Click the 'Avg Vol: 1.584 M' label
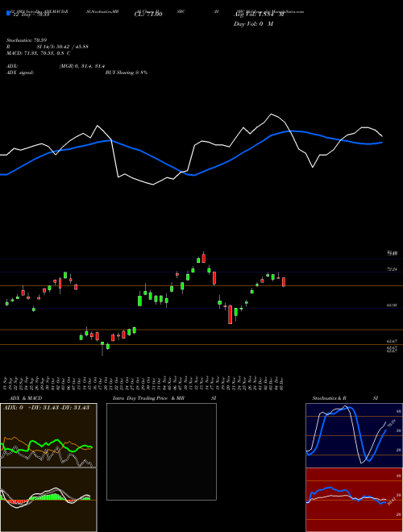This screenshot has height=532, width=403. [x=259, y=15]
